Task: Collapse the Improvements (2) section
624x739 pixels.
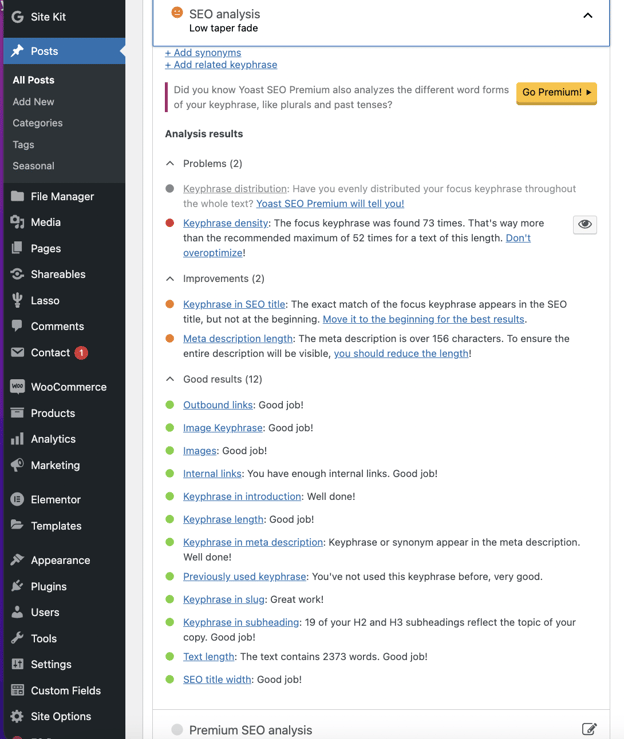Action: tap(170, 279)
